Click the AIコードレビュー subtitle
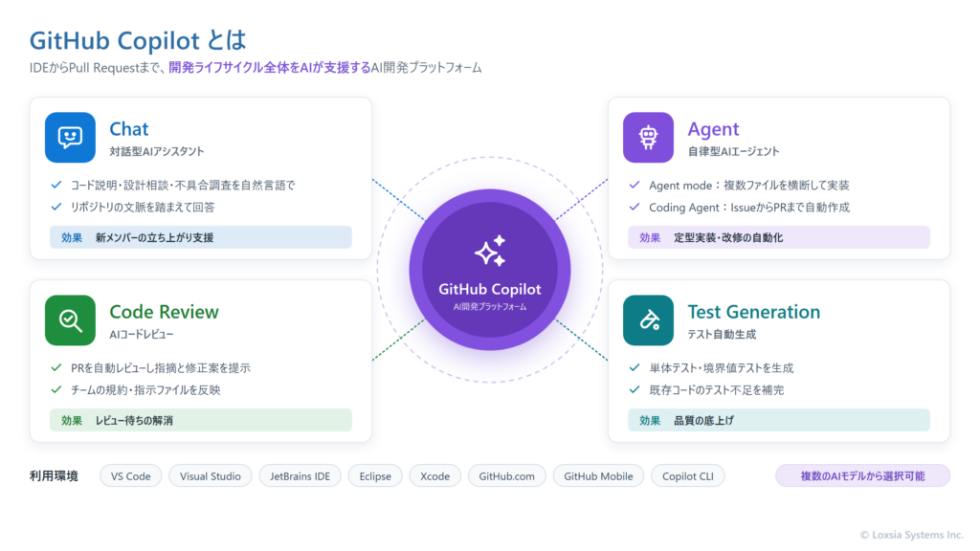The height and width of the screenshot is (551, 980). point(142,334)
